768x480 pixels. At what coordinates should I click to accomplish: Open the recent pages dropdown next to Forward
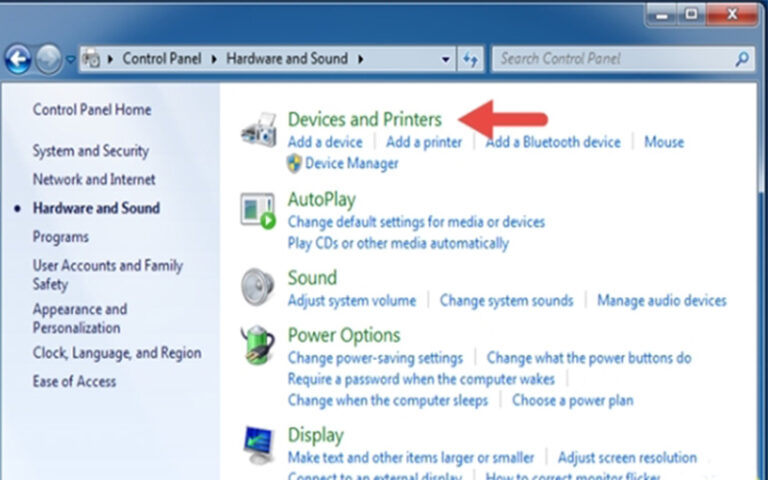click(x=71, y=59)
